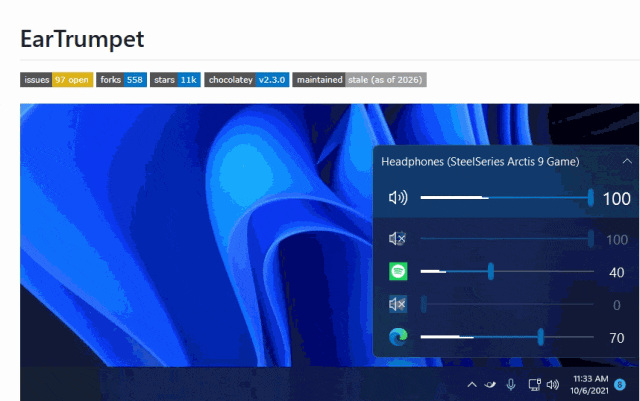The image size is (640, 401).
Task: Mute the Headphones master speaker icon
Action: tap(398, 198)
